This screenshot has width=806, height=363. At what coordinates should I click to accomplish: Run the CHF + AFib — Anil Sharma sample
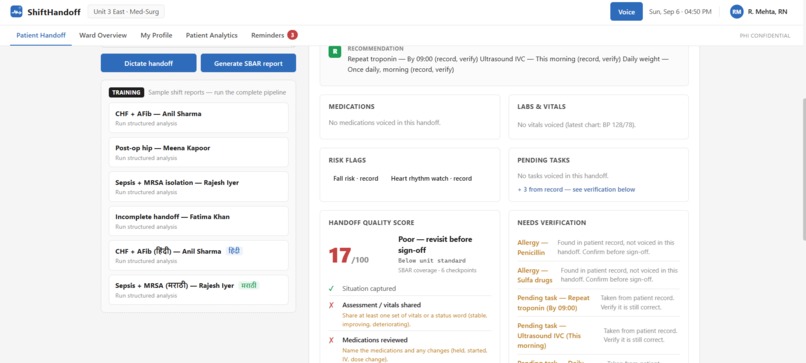pos(198,118)
